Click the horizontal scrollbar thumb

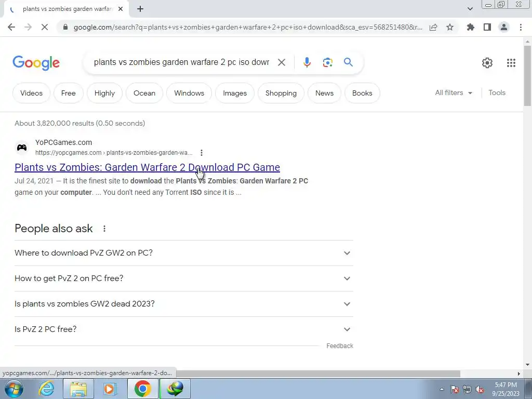318,374
